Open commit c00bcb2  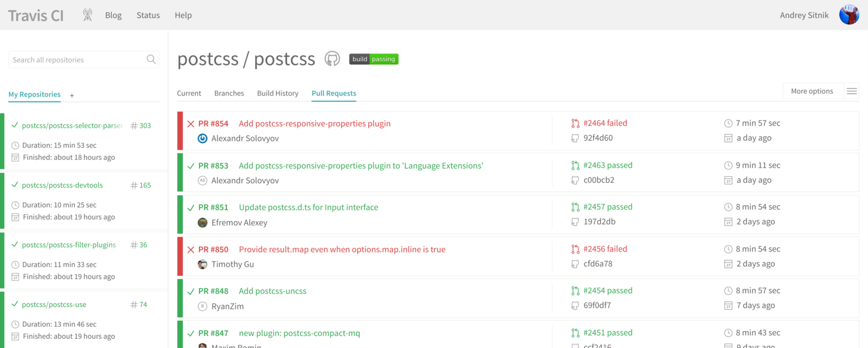[x=599, y=180]
